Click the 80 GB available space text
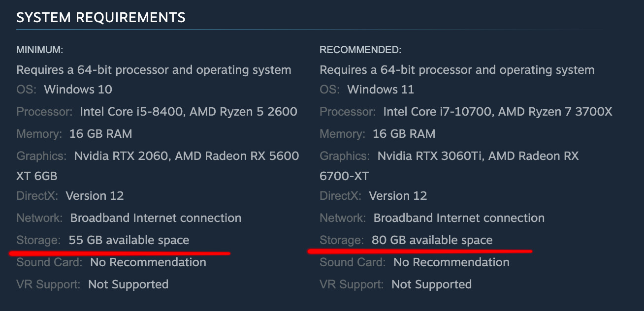Image resolution: width=644 pixels, height=311 pixels. [432, 241]
